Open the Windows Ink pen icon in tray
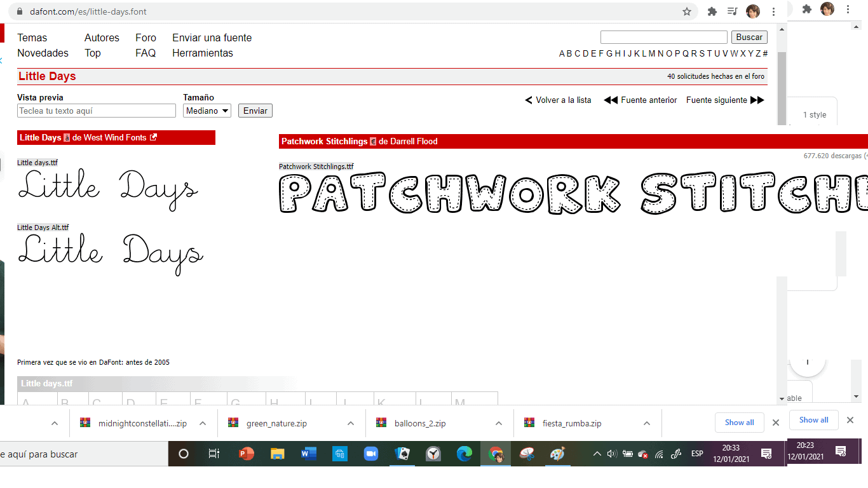The image size is (868, 488). 676,454
